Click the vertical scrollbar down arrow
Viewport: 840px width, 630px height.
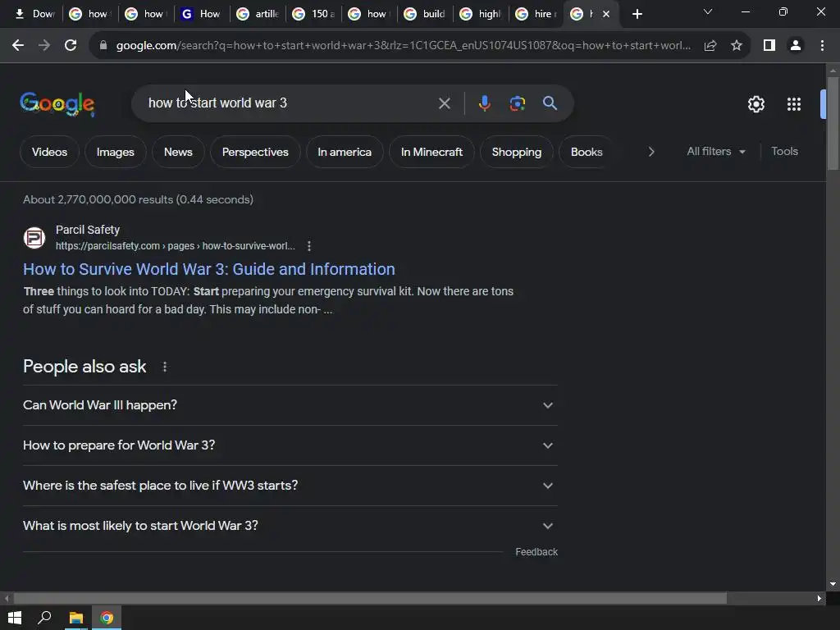coord(833,584)
